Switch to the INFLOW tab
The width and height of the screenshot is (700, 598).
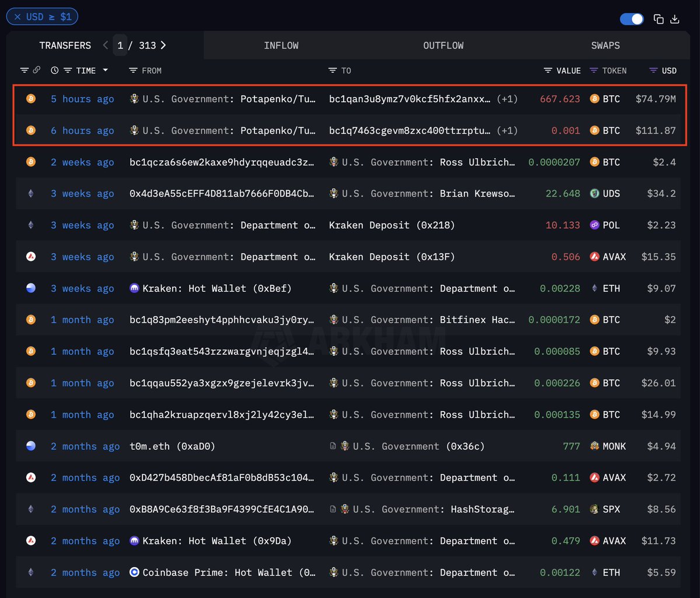pos(281,46)
